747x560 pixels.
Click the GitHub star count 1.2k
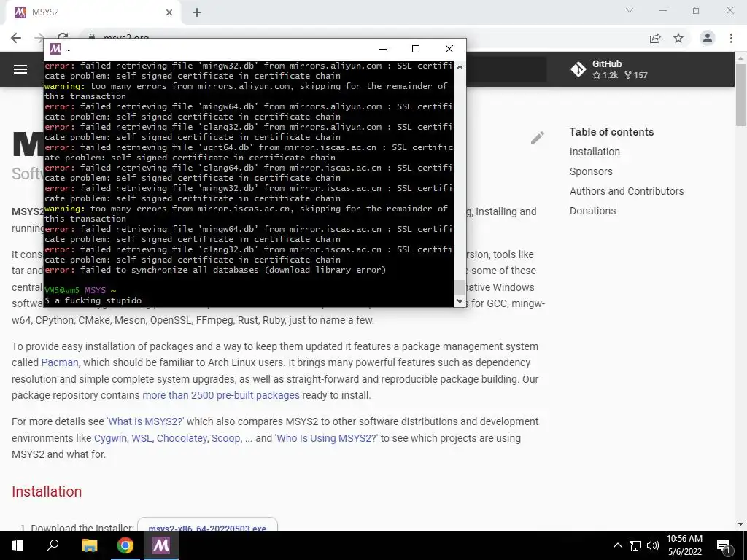(x=605, y=75)
